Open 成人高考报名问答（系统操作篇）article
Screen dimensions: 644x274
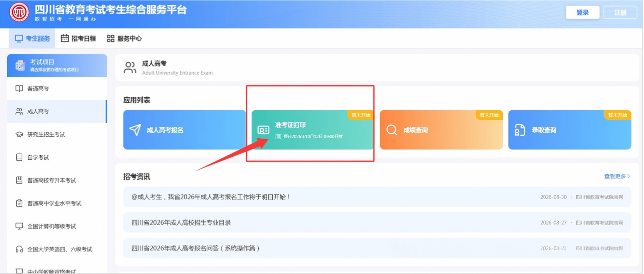(377, 248)
